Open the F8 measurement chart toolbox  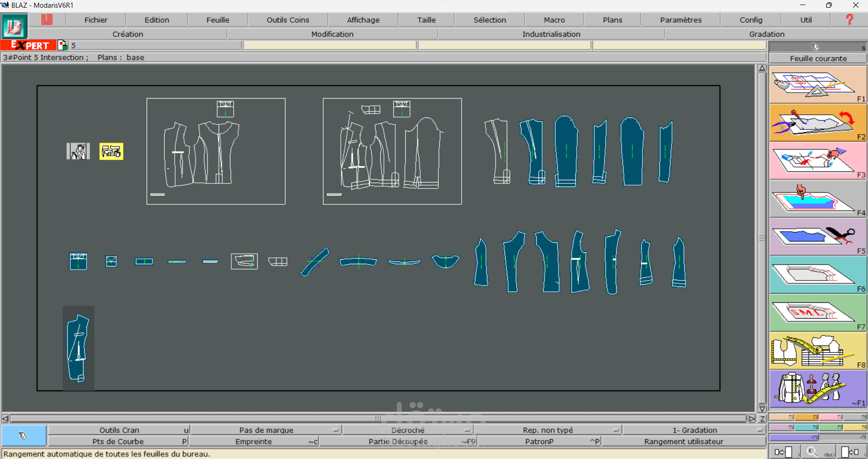(x=818, y=351)
